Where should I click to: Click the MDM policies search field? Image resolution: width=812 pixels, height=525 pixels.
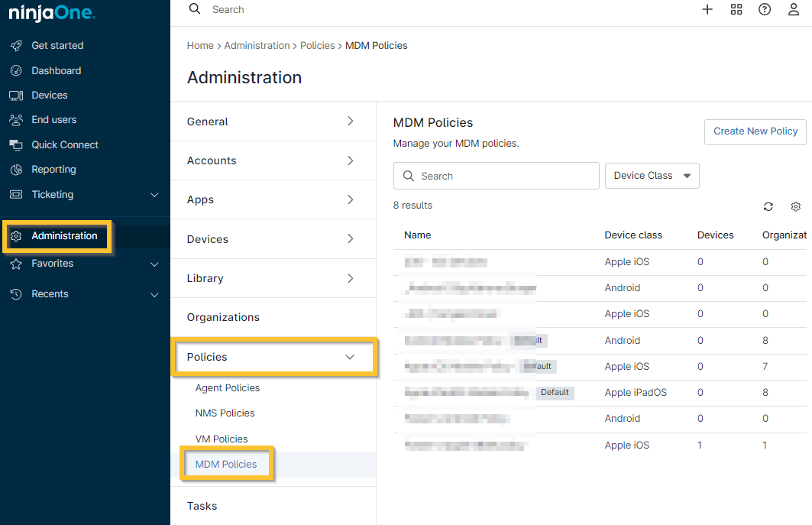(x=496, y=175)
